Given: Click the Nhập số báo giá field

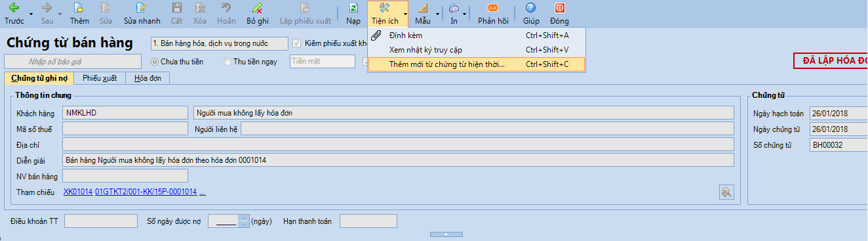Looking at the screenshot, I should 73,62.
